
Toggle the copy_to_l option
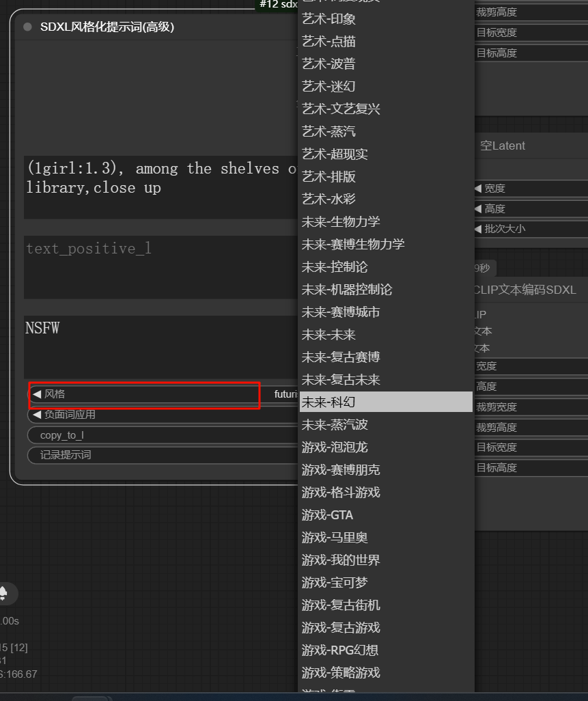[163, 435]
